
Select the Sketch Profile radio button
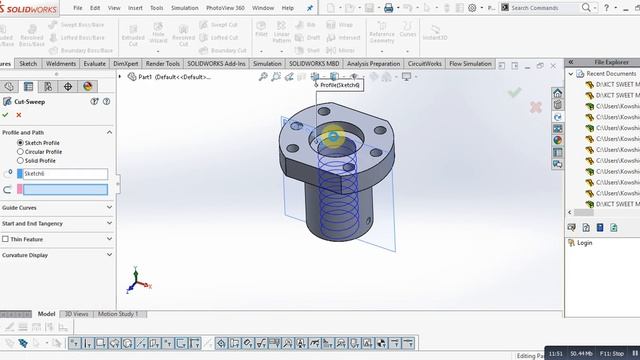click(x=20, y=143)
